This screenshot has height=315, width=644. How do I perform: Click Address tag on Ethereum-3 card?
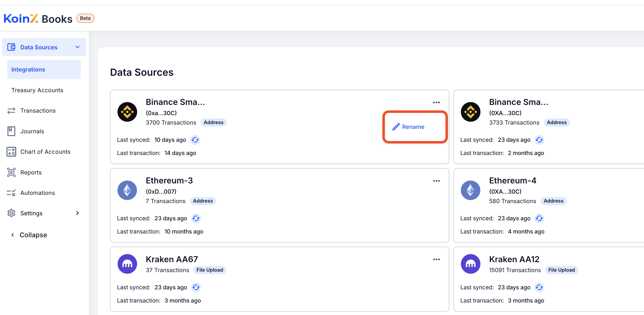click(x=203, y=201)
